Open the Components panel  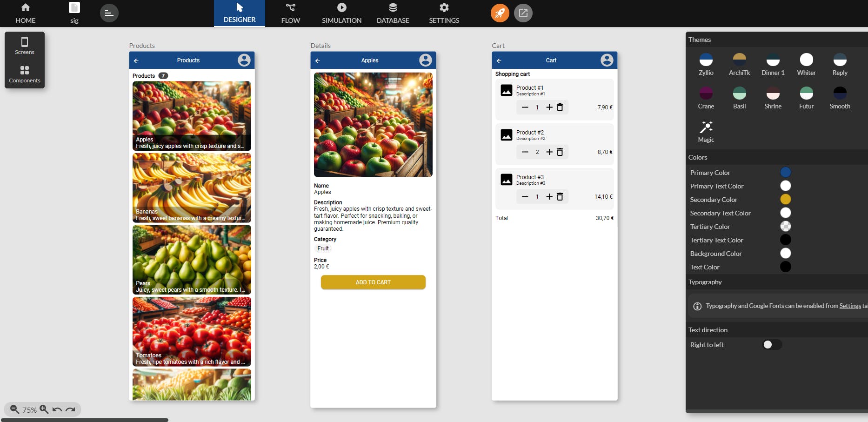coord(25,74)
